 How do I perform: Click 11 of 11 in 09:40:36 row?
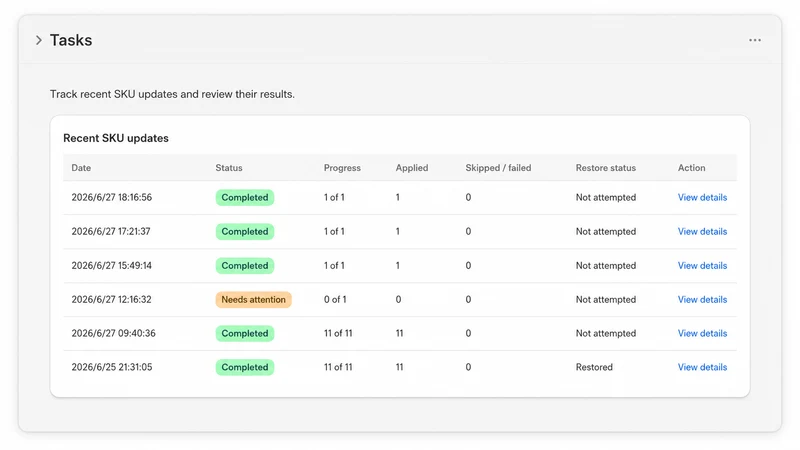click(x=338, y=333)
